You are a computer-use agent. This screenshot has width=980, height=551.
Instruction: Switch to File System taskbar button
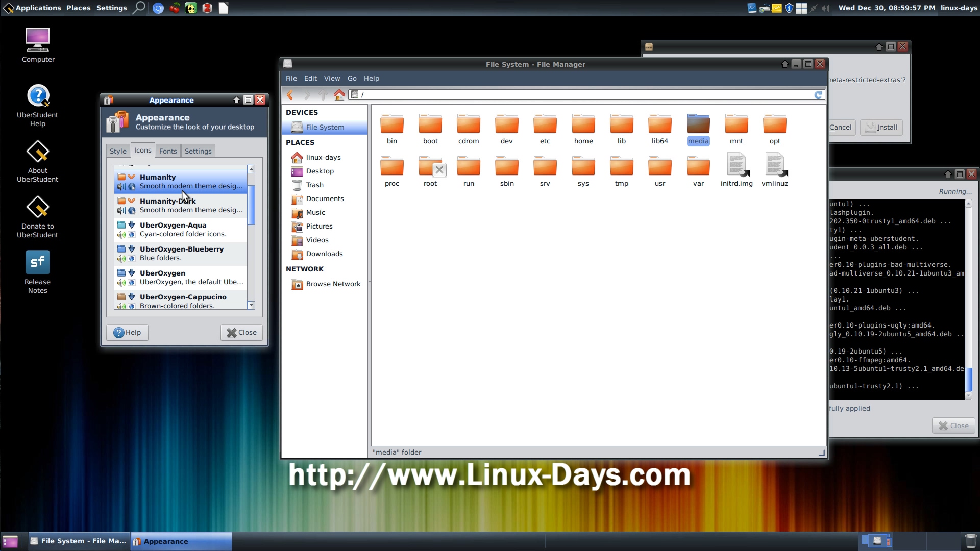[x=78, y=541]
